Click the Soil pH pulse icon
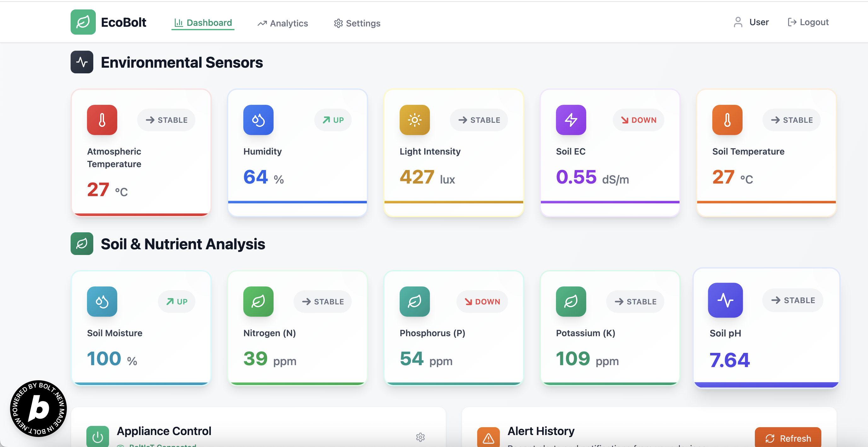868x447 pixels. 725,300
